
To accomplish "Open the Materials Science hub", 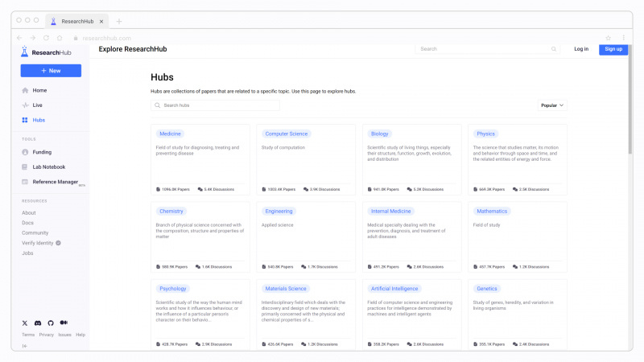I will click(x=286, y=289).
